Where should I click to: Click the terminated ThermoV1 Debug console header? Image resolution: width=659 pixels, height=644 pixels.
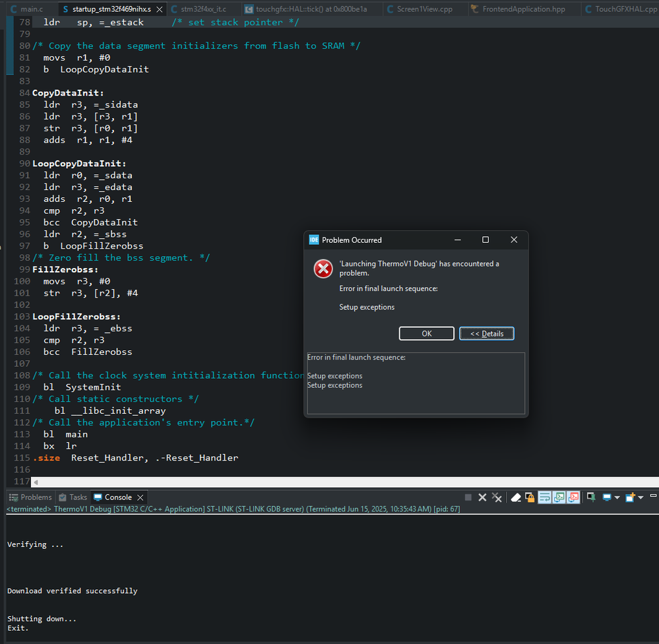(x=234, y=509)
